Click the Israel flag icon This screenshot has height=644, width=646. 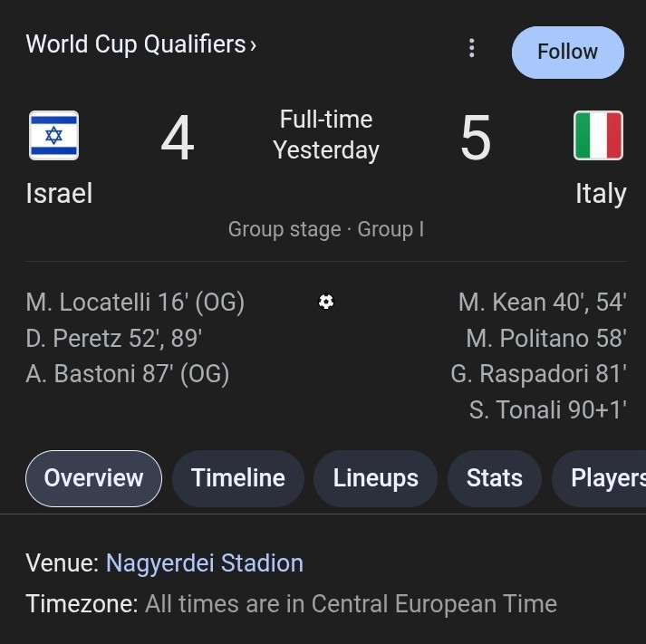[54, 136]
